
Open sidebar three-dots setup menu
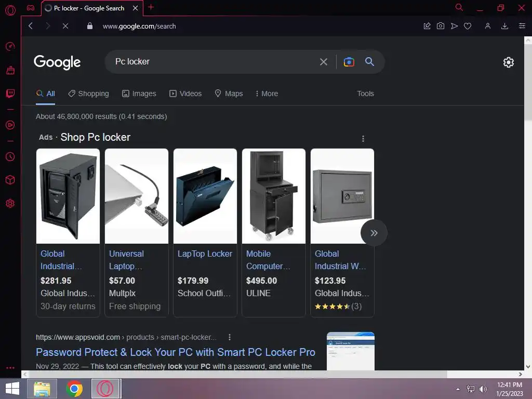point(10,367)
